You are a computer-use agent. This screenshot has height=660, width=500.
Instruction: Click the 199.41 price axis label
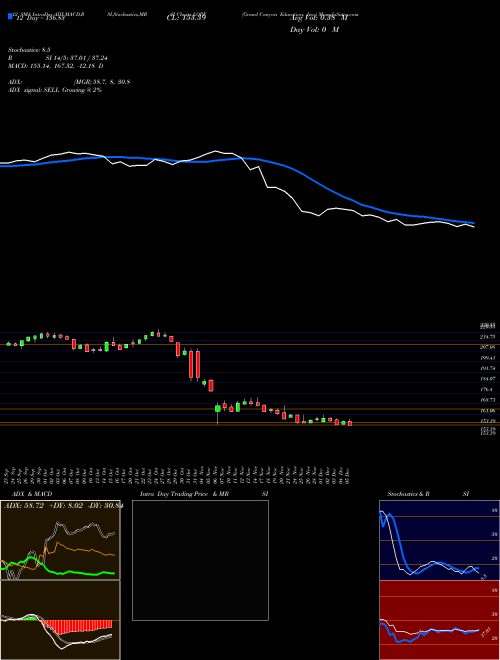click(x=488, y=358)
